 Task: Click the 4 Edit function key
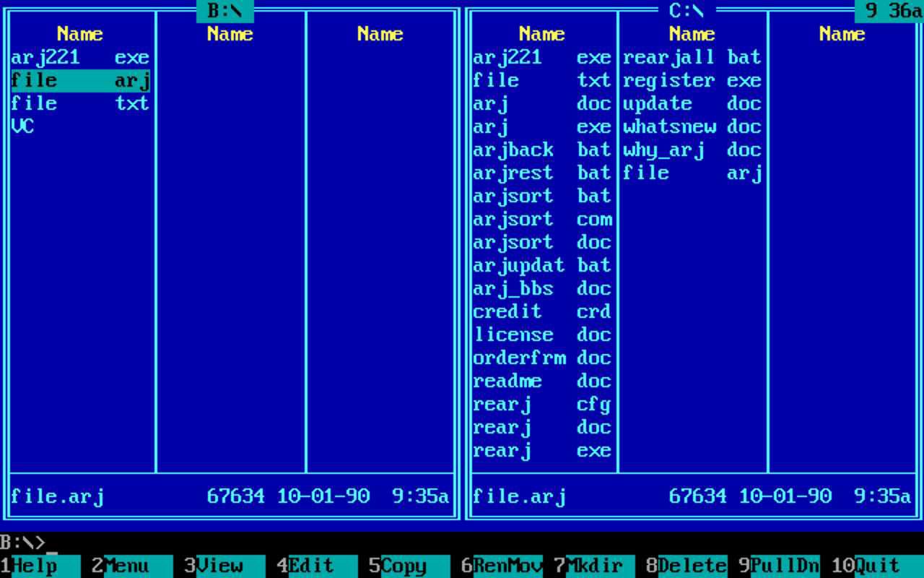coord(317,566)
